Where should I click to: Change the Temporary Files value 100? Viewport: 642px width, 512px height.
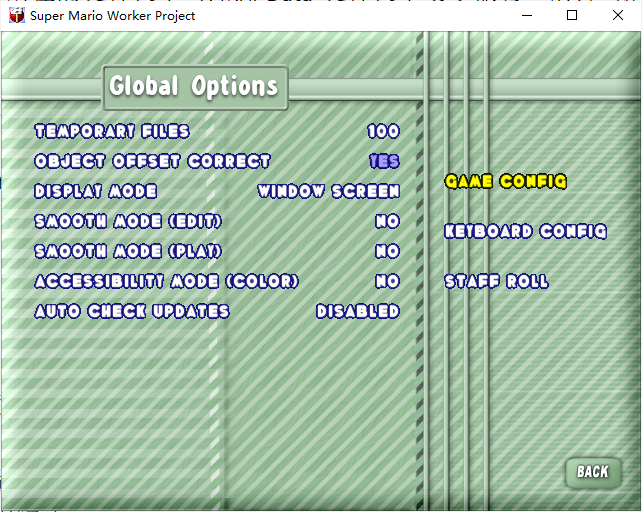point(383,131)
